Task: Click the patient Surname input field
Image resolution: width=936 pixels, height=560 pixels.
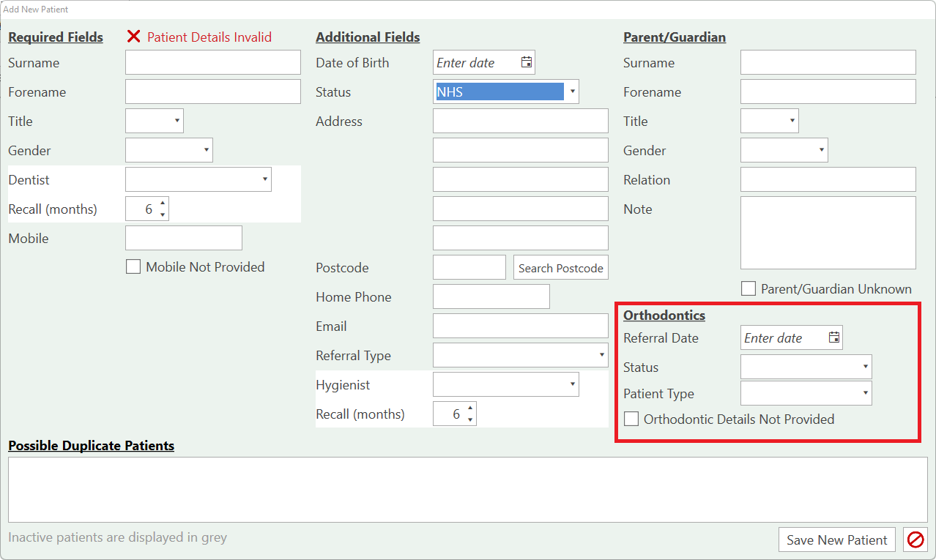Action: point(212,63)
